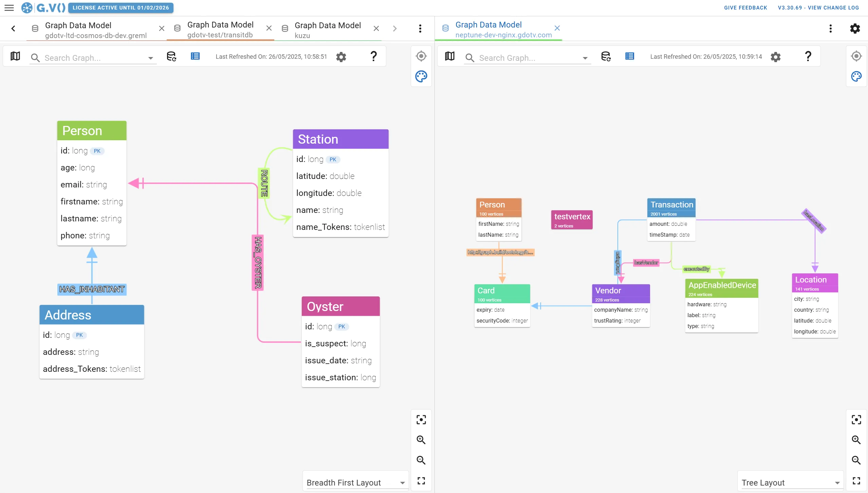Refresh the left graph data model schema
The image size is (868, 493).
click(171, 56)
